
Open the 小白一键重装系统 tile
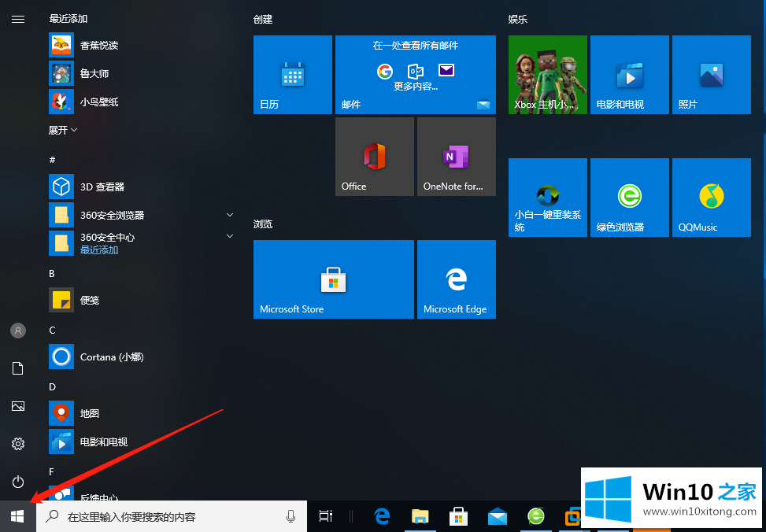point(548,198)
